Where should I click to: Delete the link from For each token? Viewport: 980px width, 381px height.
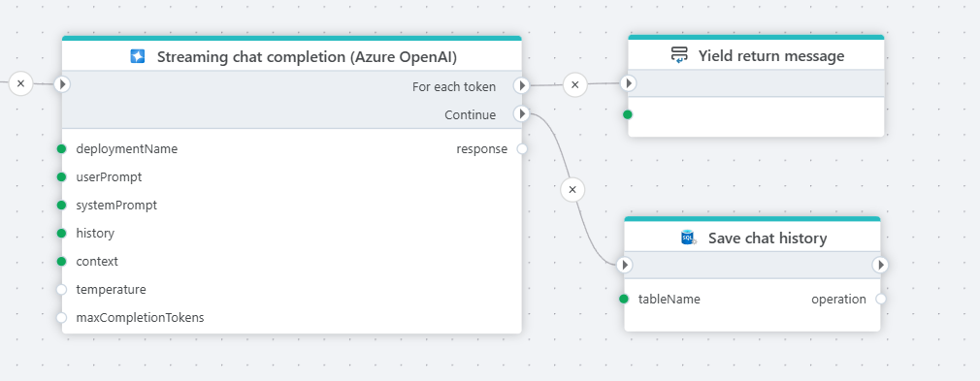point(575,84)
